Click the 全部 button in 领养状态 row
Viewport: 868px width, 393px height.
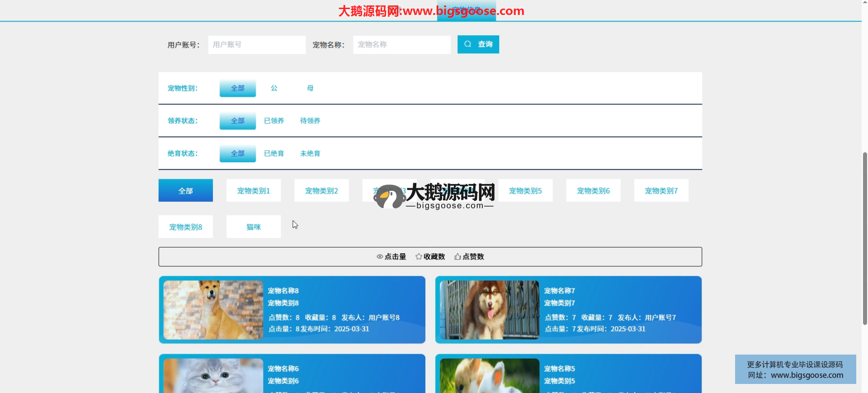pyautogui.click(x=238, y=121)
